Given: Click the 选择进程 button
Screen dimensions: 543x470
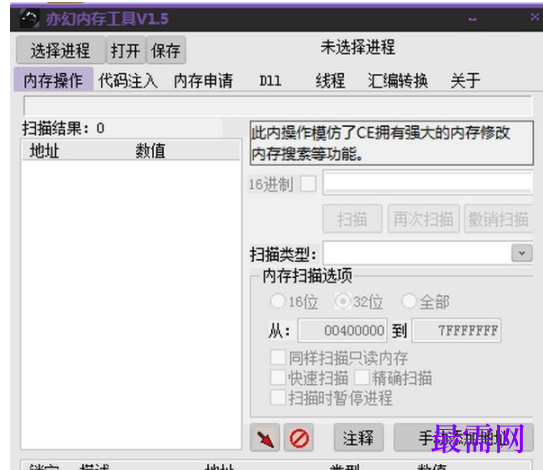Looking at the screenshot, I should point(61,51).
